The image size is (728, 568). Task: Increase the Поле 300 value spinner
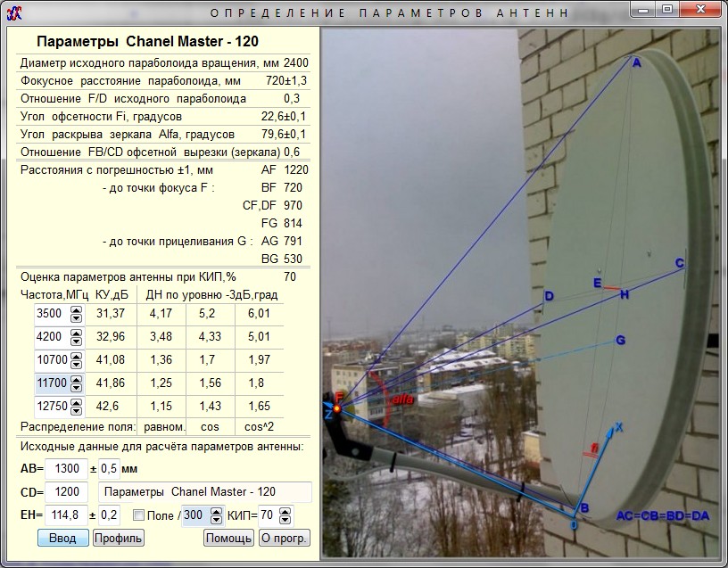pyautogui.click(x=217, y=512)
